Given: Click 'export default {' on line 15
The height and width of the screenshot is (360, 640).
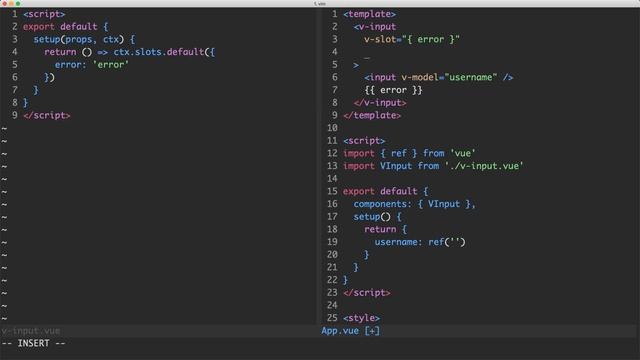Looking at the screenshot, I should coord(386,191).
